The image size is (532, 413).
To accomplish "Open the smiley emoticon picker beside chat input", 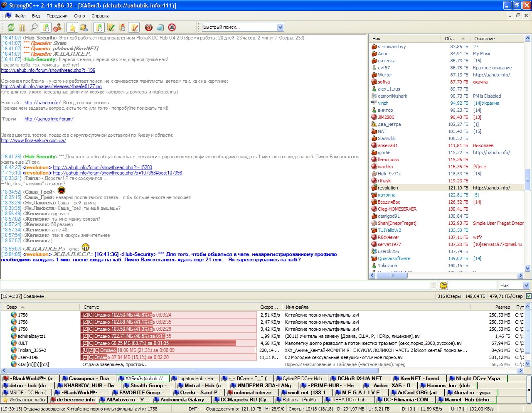I will [x=443, y=285].
